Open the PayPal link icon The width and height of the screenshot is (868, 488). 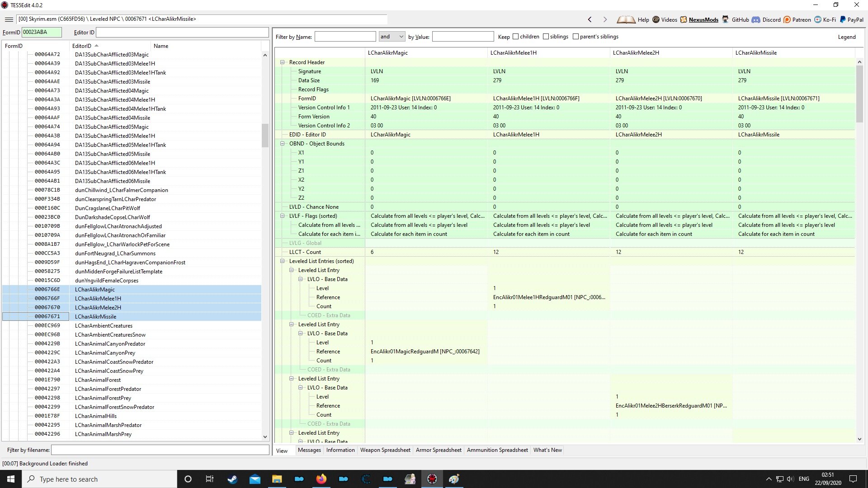pyautogui.click(x=843, y=19)
